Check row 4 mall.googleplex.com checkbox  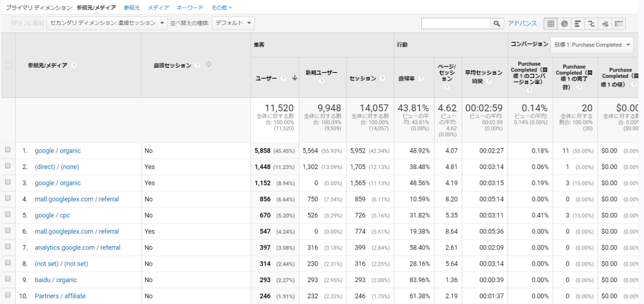point(8,198)
